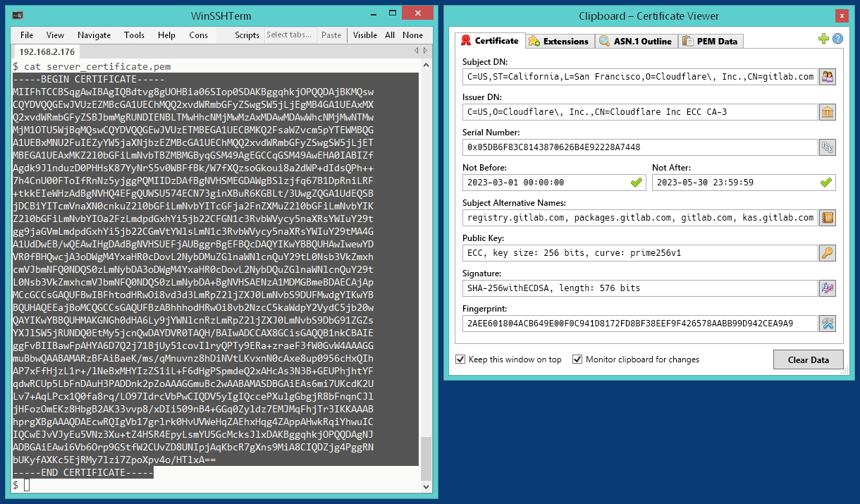Open Subject DN details via people icon
This screenshot has height=504, width=860.
827,76
